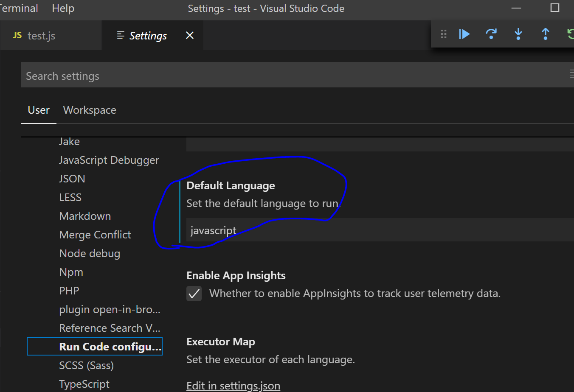
Task: Click the Executor Map setting title
Action: pyautogui.click(x=221, y=342)
